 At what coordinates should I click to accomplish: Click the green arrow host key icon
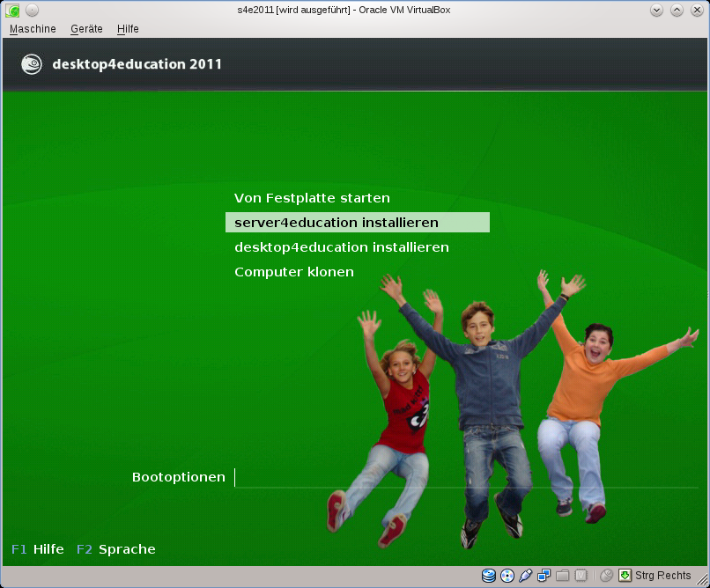[625, 576]
